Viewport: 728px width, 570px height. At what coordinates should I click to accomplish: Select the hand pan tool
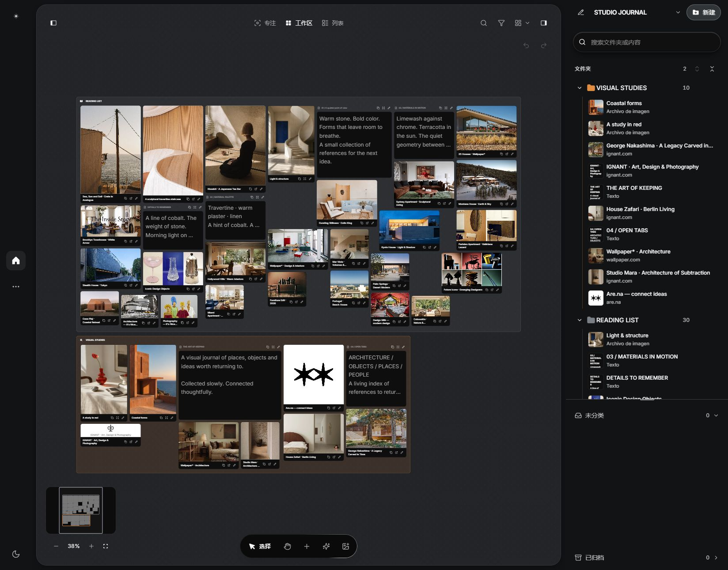click(x=288, y=547)
